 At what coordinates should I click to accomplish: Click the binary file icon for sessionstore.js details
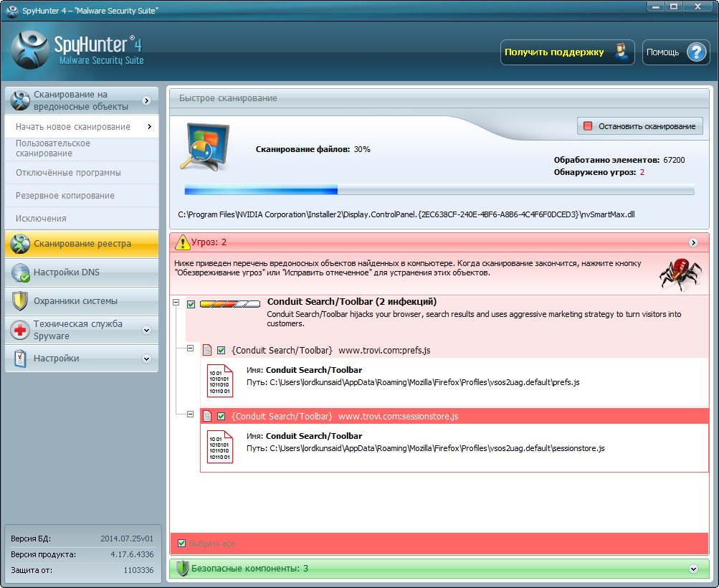219,447
